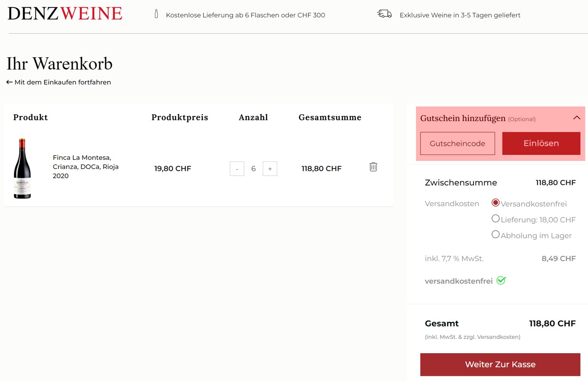
Task: Select Abholung im Lager pickup option
Action: coord(495,235)
